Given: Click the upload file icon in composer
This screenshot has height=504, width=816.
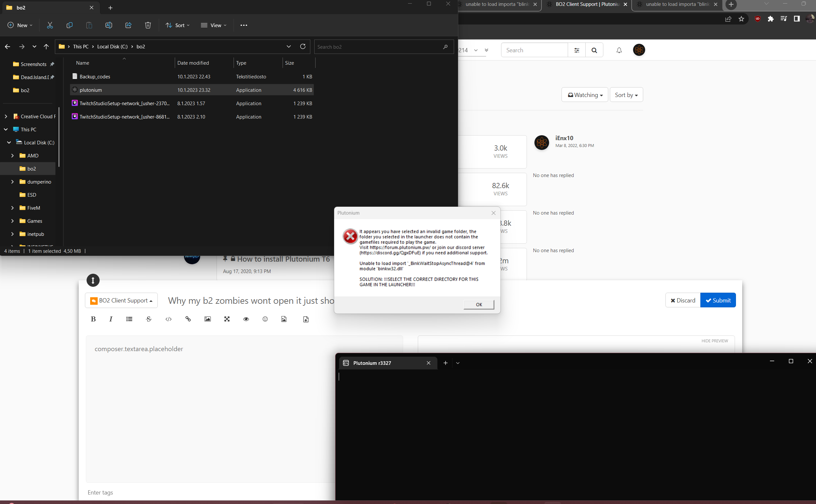Looking at the screenshot, I should pyautogui.click(x=306, y=319).
